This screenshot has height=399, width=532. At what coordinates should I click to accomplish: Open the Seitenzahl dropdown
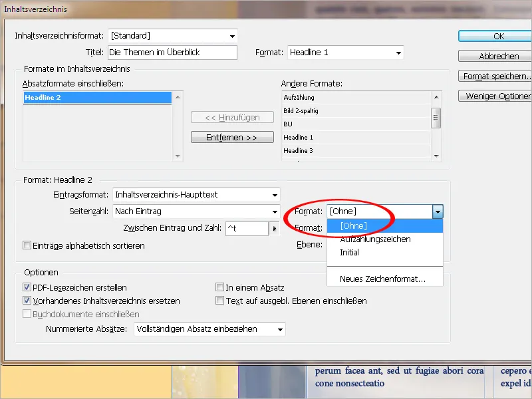[196, 211]
